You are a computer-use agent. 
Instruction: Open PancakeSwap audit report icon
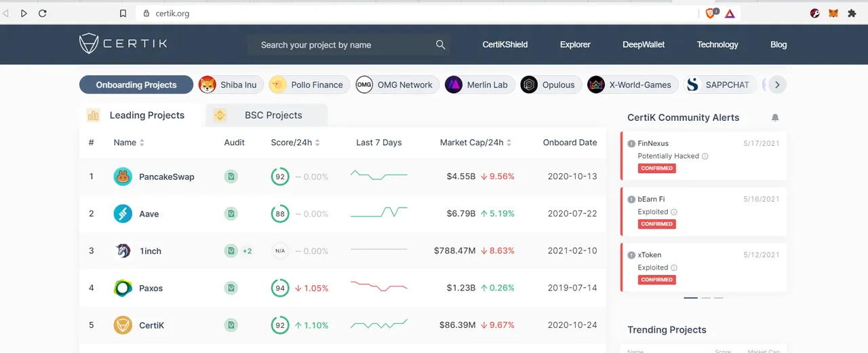pyautogui.click(x=231, y=176)
